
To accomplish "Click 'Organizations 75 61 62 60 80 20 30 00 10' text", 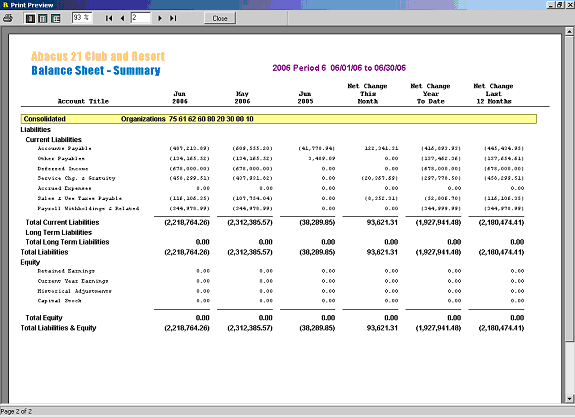I will [187, 119].
